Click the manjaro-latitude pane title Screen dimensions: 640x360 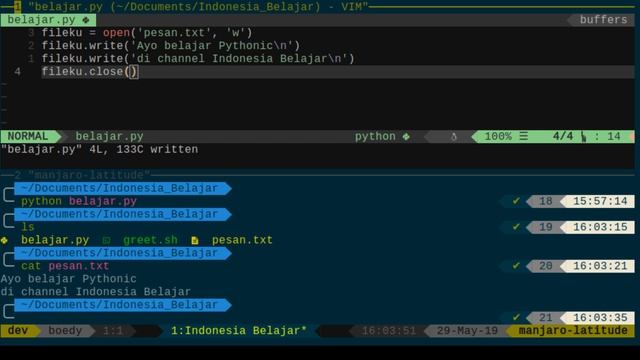(x=89, y=175)
